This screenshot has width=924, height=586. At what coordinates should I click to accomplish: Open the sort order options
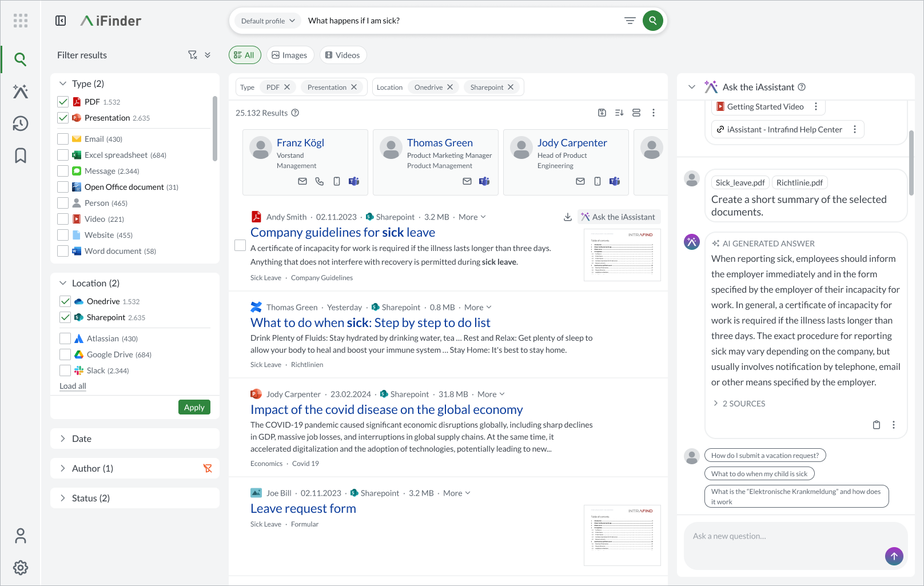point(619,113)
